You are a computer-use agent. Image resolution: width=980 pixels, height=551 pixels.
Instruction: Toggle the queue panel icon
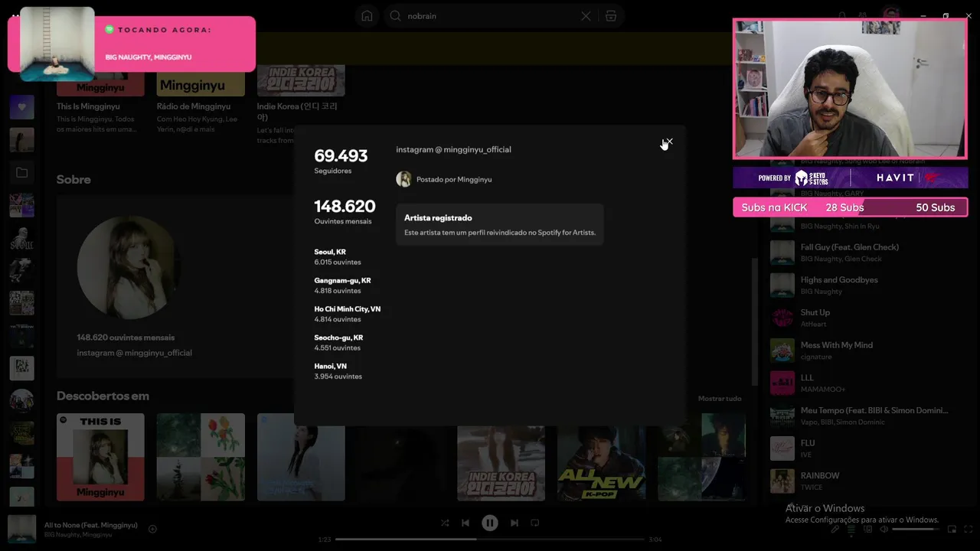pos(851,529)
